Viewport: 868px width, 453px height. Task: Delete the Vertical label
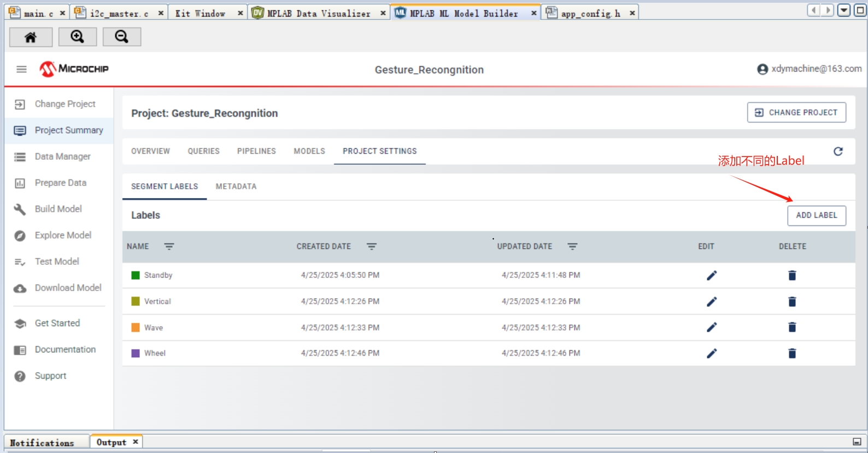792,301
